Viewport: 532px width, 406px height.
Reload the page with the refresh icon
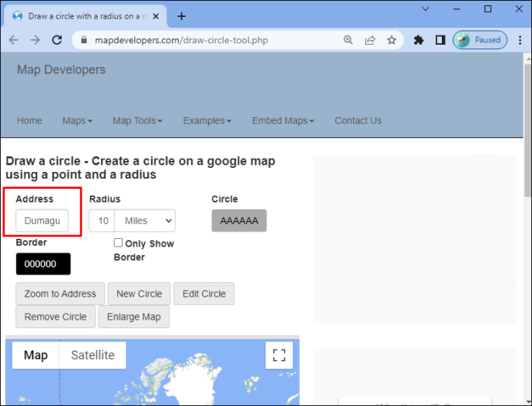coord(56,40)
